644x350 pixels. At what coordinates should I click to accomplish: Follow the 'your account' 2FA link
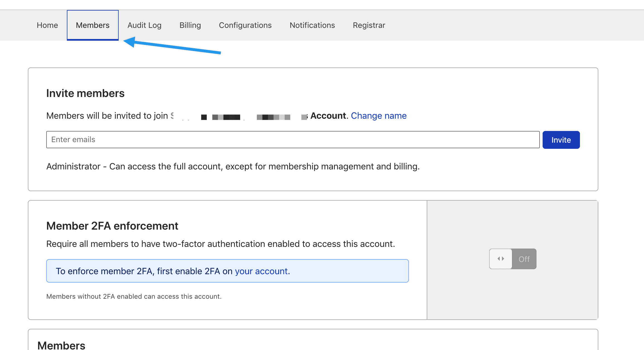click(261, 271)
